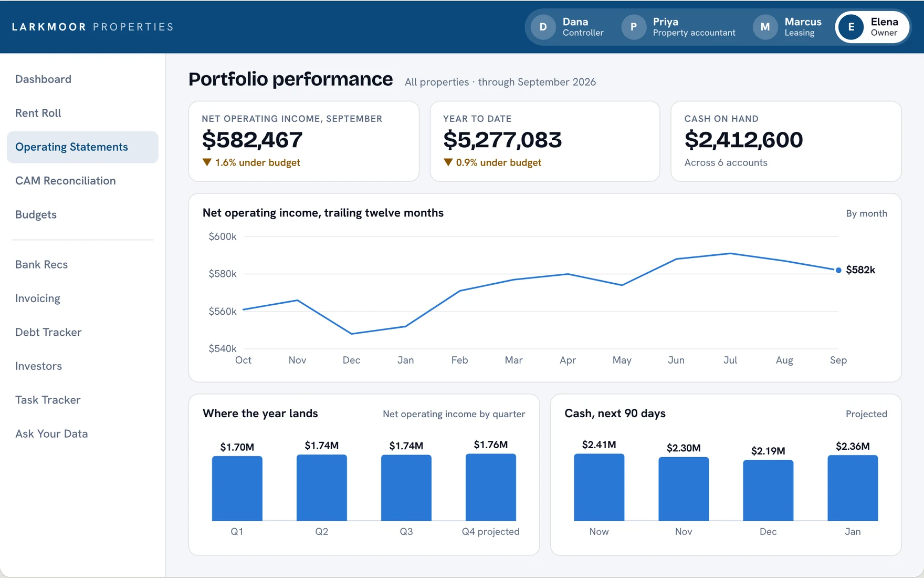Click the Q2 bar showing $1.74M

[321, 488]
